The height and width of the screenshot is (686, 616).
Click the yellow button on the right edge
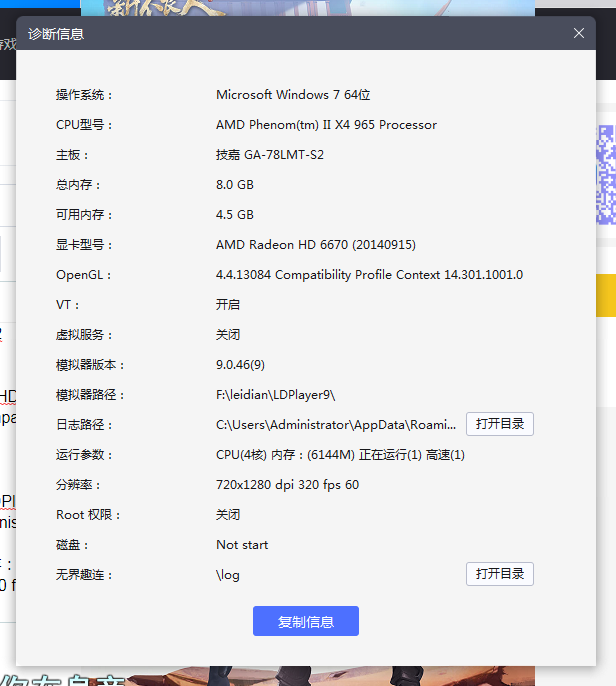pyautogui.click(x=606, y=297)
